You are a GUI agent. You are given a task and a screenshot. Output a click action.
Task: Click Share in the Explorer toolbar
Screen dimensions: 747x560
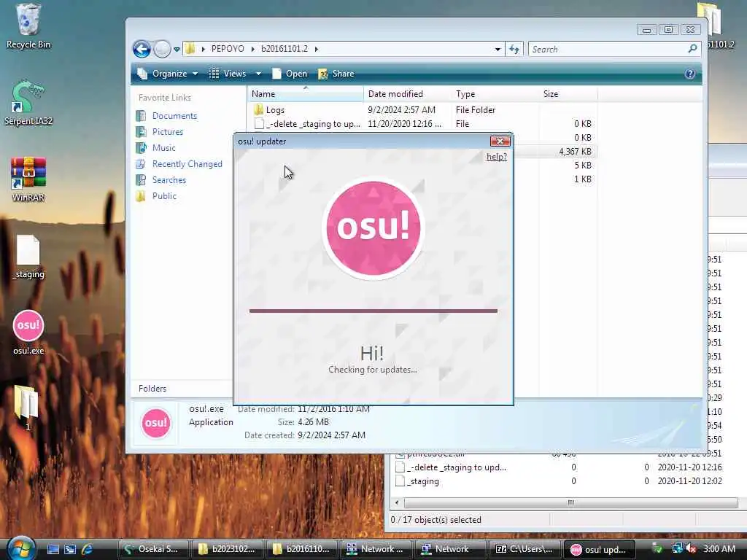pyautogui.click(x=336, y=74)
